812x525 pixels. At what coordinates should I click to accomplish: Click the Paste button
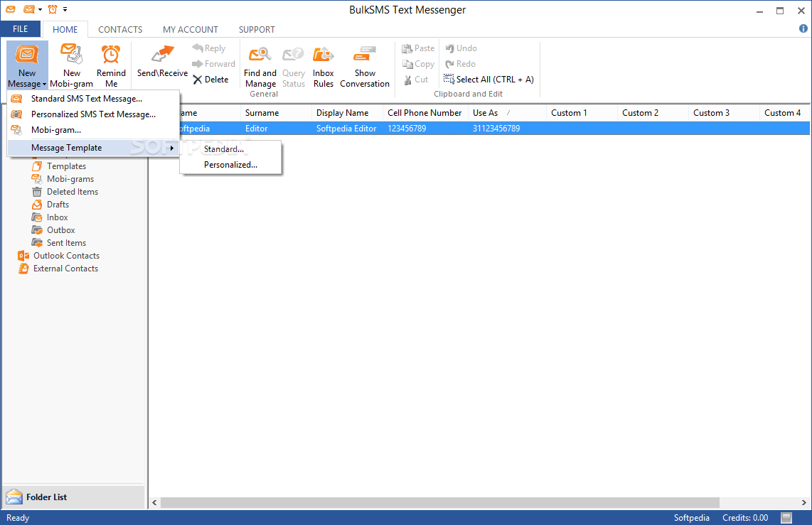418,48
